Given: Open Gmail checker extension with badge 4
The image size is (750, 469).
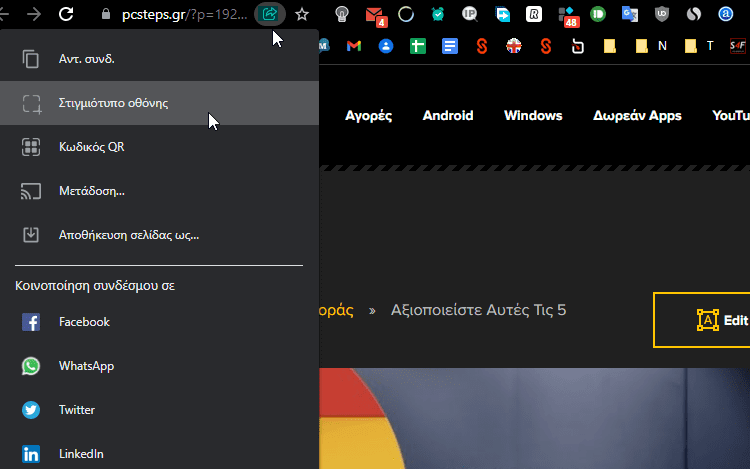Looking at the screenshot, I should click(375, 16).
